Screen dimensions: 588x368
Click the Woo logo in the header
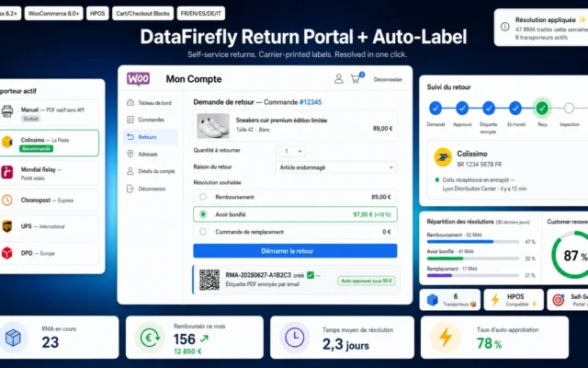(138, 79)
